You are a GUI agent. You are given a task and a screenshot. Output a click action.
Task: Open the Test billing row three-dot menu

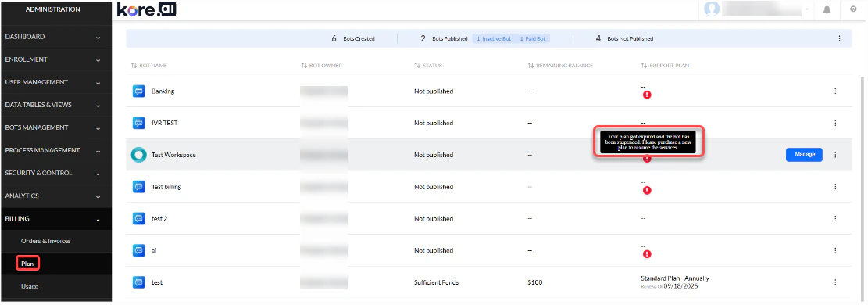tap(835, 187)
